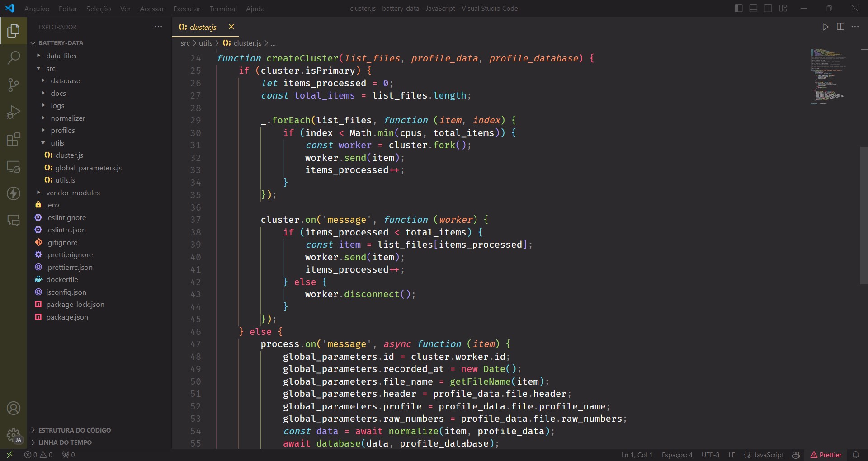The width and height of the screenshot is (868, 461).
Task: Open the Extensions view icon
Action: [14, 139]
